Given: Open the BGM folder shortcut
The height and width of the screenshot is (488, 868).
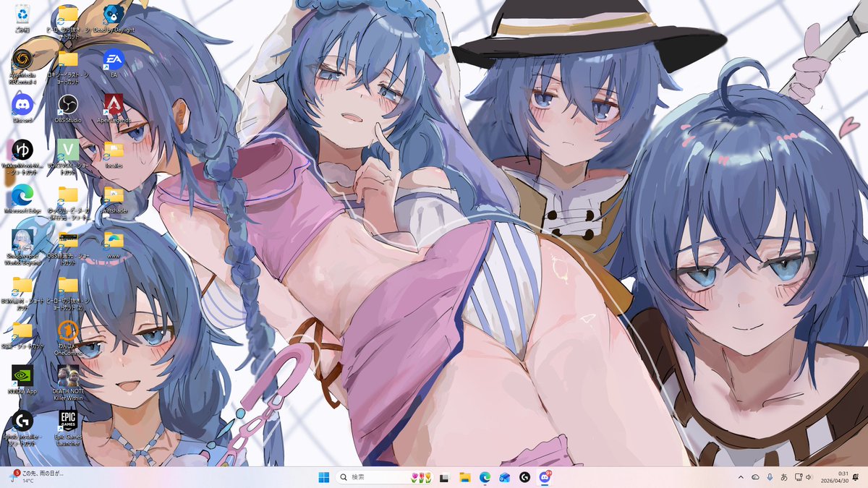Looking at the screenshot, I should click(x=22, y=291).
